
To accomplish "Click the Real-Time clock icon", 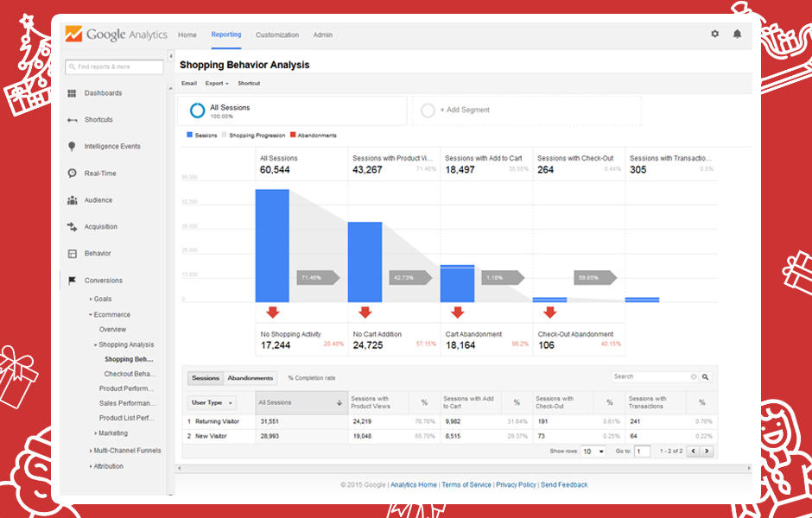I will 72,174.
